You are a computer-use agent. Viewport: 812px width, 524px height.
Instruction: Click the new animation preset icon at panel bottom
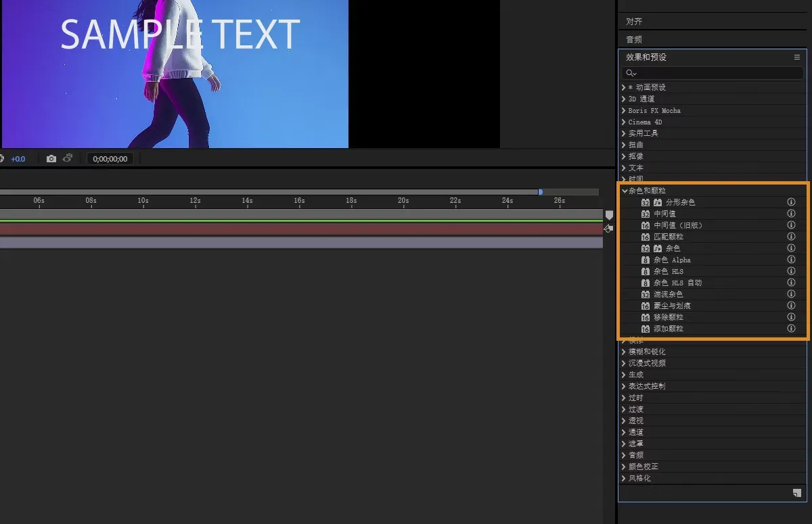[x=797, y=494]
